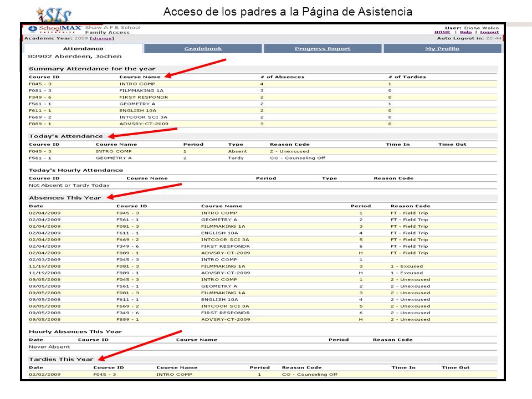Viewport: 532px width, 399px height.
Task: Click Not Absent or Tardy Today text
Action: (x=69, y=185)
